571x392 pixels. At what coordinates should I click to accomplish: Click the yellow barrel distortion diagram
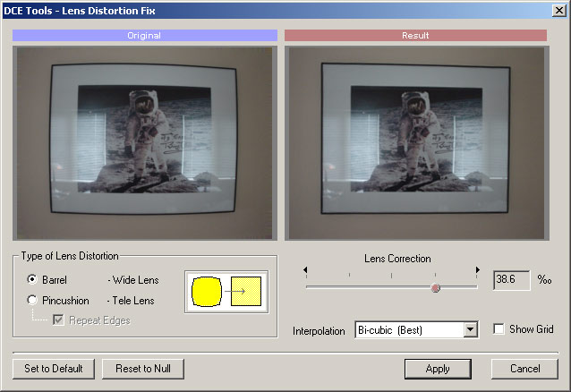(226, 292)
